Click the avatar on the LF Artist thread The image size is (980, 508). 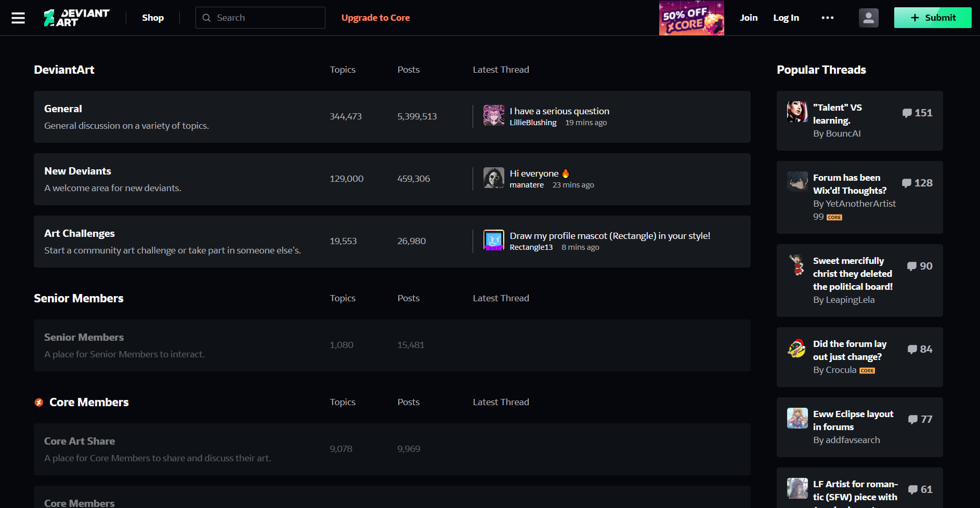(x=798, y=488)
